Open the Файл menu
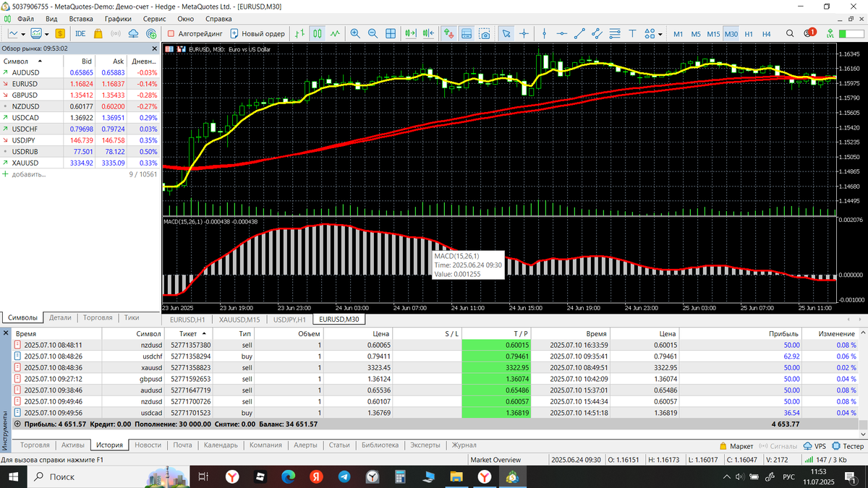The width and height of the screenshot is (868, 488). pyautogui.click(x=25, y=18)
